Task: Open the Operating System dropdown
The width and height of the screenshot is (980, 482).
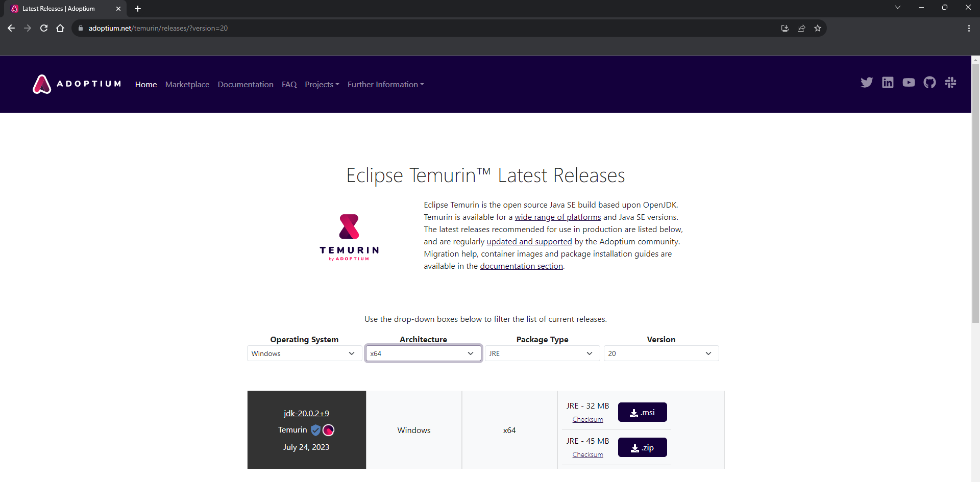Action: 304,353
